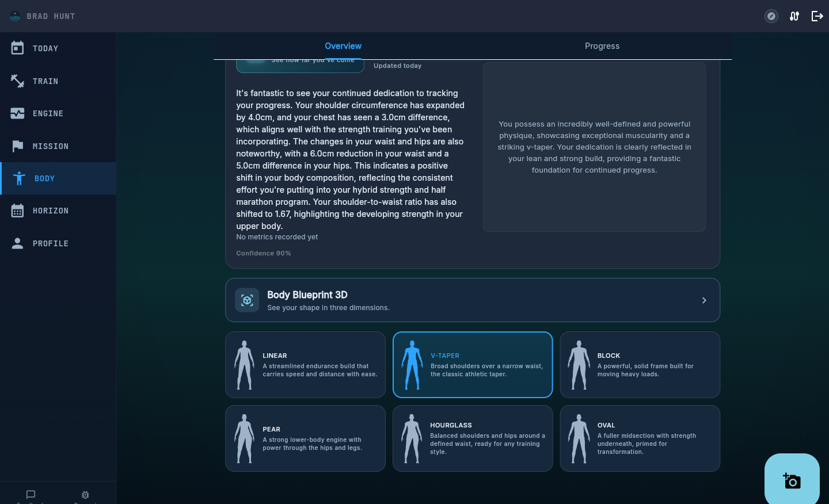Screen dimensions: 829x504
Task: Select the Overview tab
Action: point(343,46)
